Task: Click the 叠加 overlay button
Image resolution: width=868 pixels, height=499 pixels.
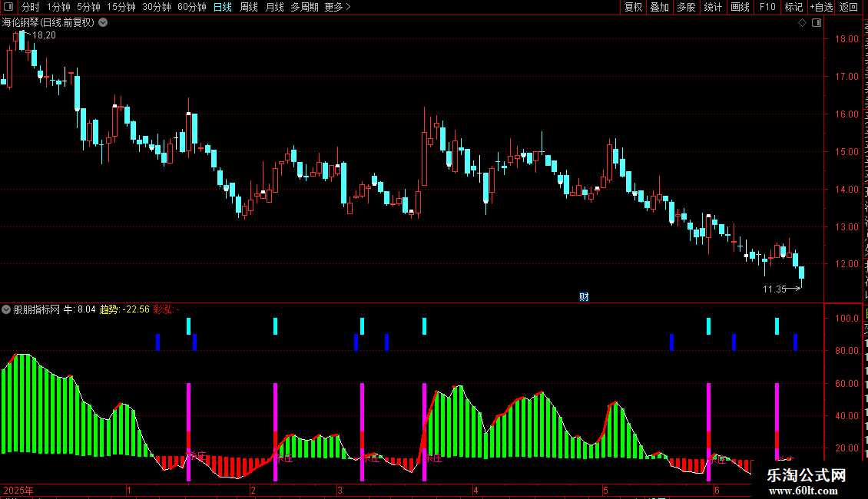Action: point(659,7)
